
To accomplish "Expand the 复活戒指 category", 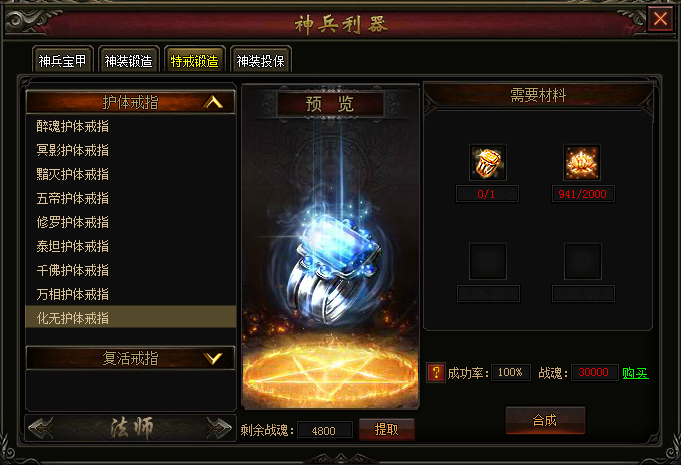I will 214,358.
